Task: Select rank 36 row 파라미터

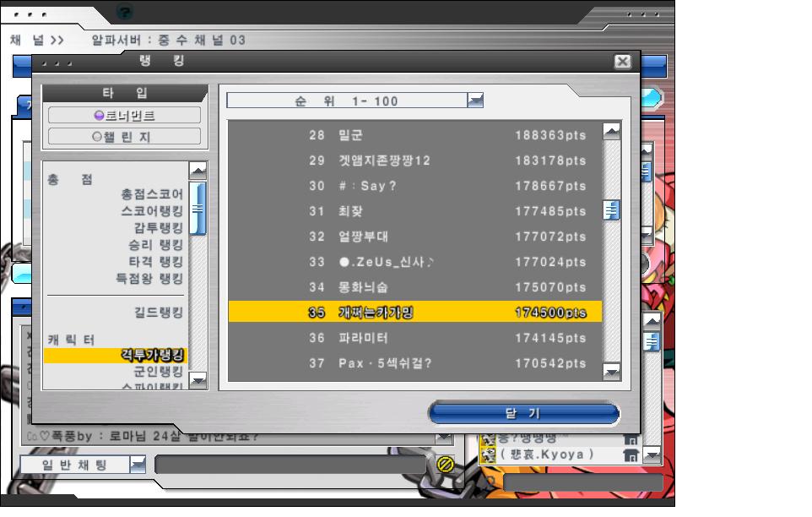Action: [x=414, y=338]
